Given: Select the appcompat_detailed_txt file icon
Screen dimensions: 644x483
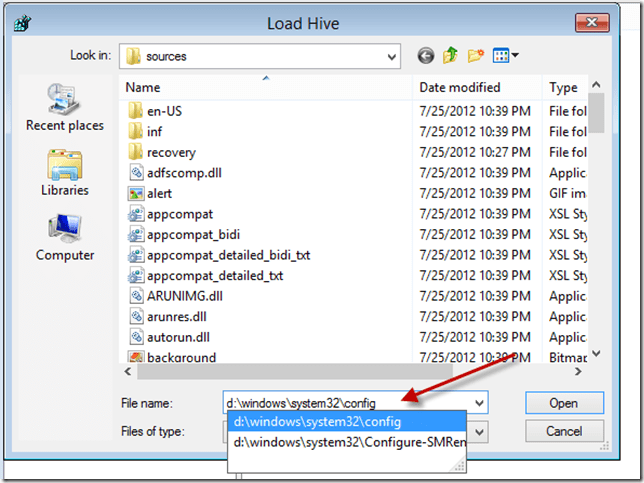Looking at the screenshot, I should (136, 276).
